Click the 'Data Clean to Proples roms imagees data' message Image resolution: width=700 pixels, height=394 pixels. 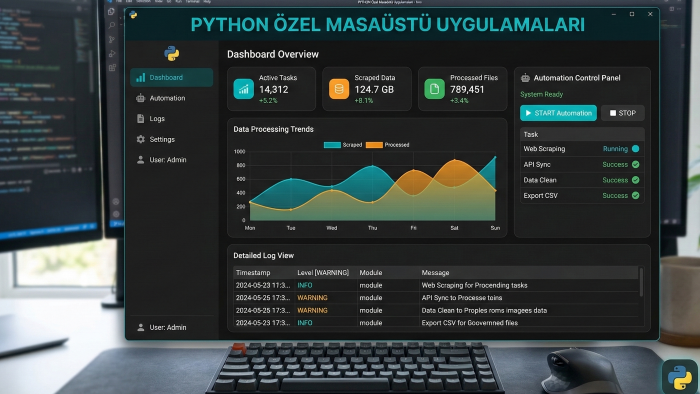[x=484, y=311]
